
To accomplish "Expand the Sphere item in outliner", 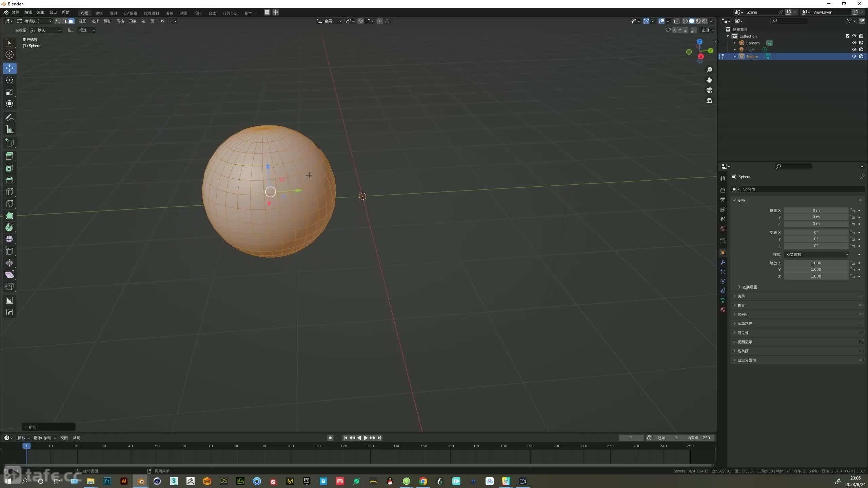I will pos(735,57).
